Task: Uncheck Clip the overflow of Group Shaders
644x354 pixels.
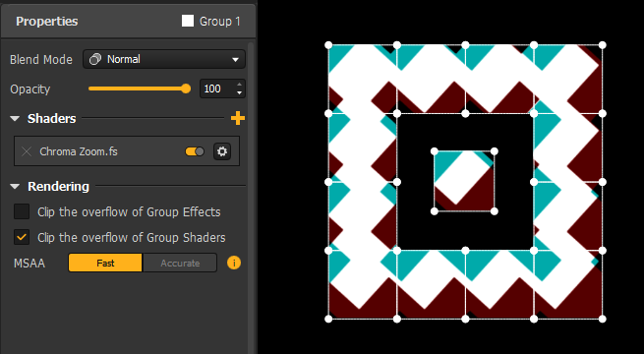Action: (22, 237)
